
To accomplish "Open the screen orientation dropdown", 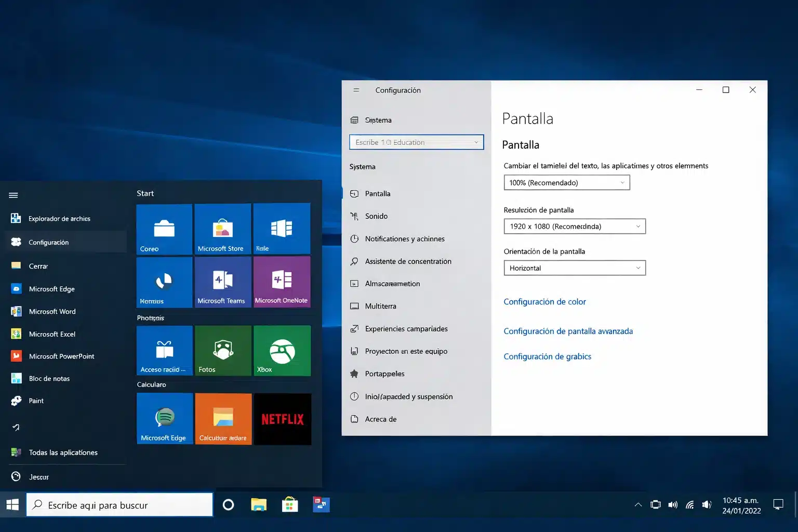I will point(574,268).
